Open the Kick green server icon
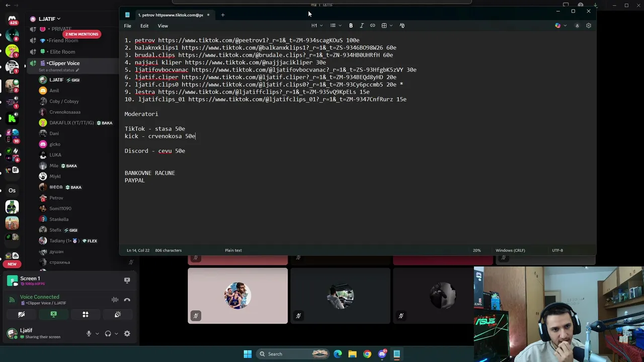This screenshot has height=362, width=644. click(12, 119)
